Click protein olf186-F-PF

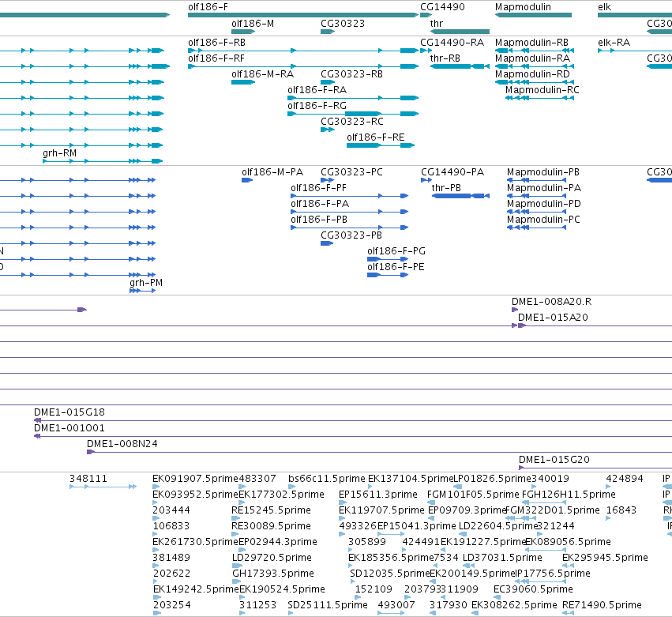pos(318,188)
